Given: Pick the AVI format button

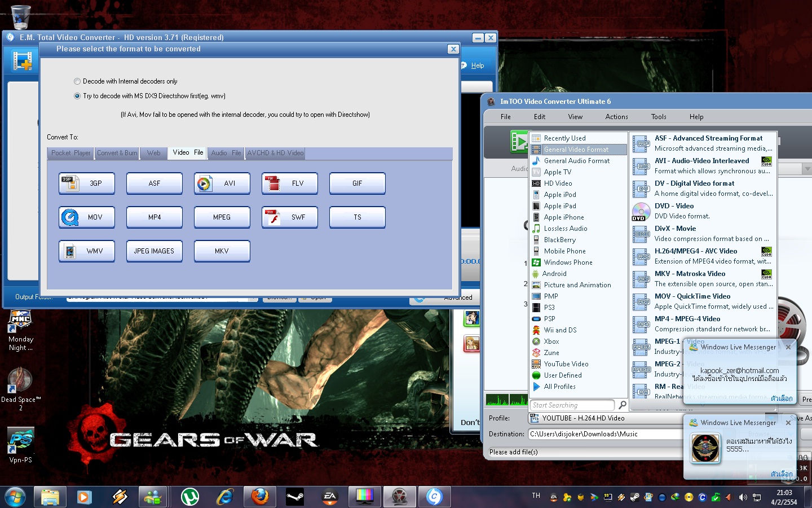Looking at the screenshot, I should 222,183.
